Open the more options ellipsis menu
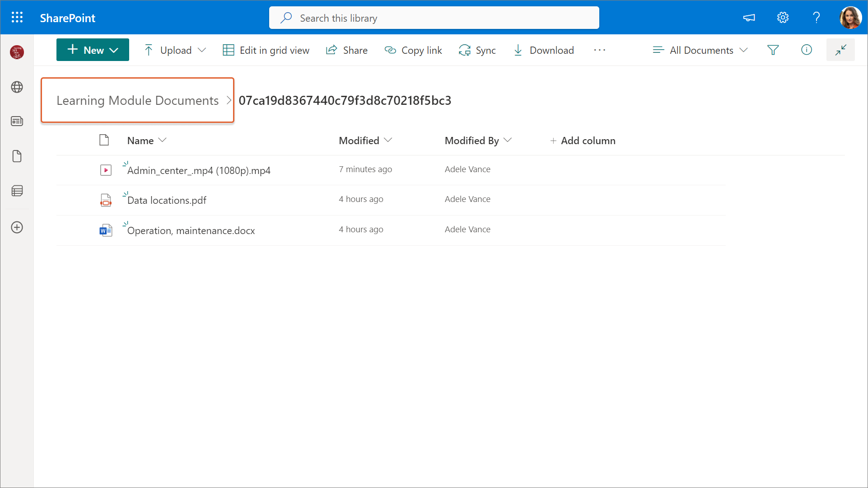Image resolution: width=868 pixels, height=488 pixels. tap(599, 50)
